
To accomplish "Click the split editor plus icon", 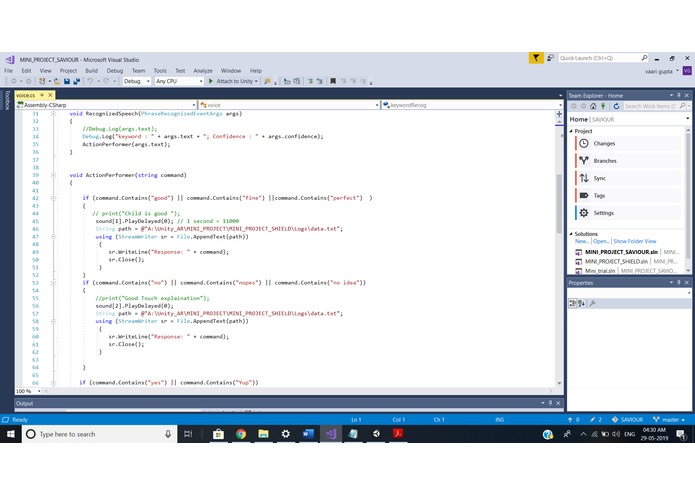I will pyautogui.click(x=559, y=114).
